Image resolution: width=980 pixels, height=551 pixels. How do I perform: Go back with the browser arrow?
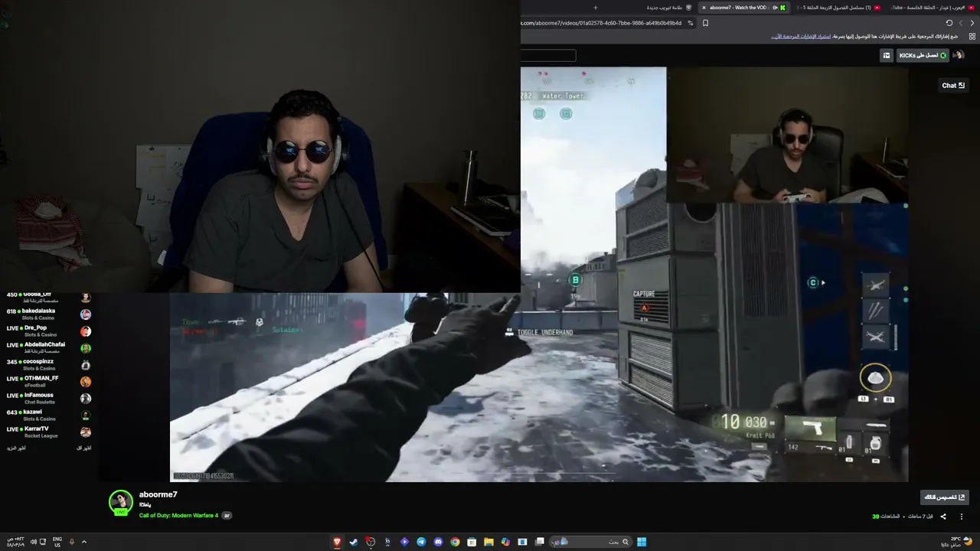(x=972, y=23)
